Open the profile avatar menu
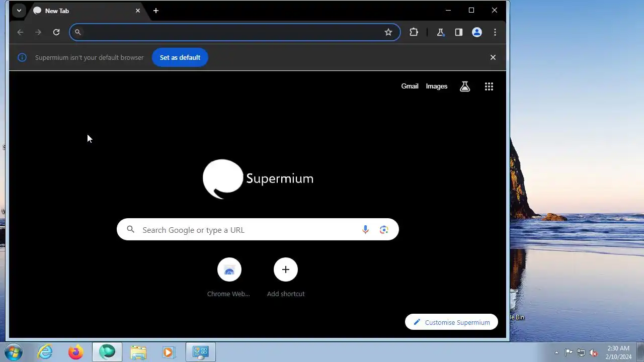This screenshot has width=644, height=362. point(476,32)
